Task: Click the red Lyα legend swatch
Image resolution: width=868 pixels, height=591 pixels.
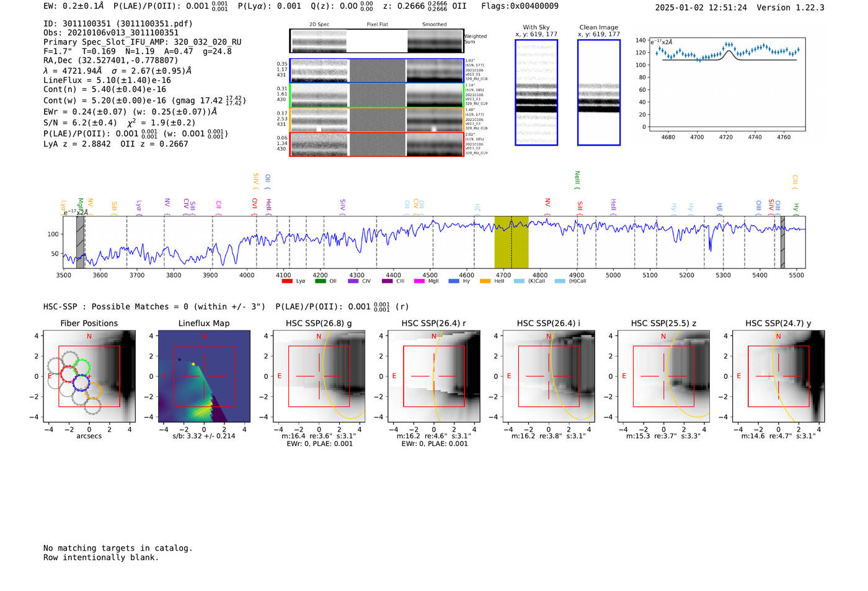Action: coord(286,281)
